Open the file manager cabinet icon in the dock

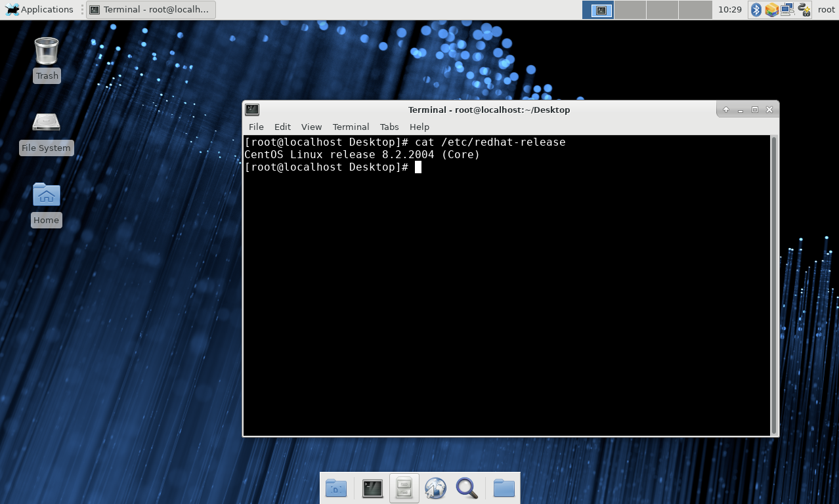click(x=404, y=488)
